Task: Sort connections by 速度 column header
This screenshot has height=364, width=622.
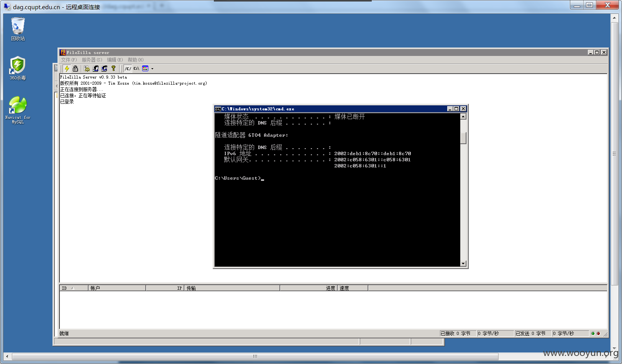Action: pos(353,288)
